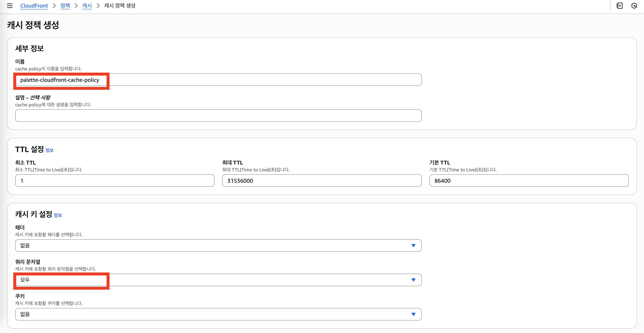
Task: Click the top-right panel toggle icon
Action: tap(619, 5)
